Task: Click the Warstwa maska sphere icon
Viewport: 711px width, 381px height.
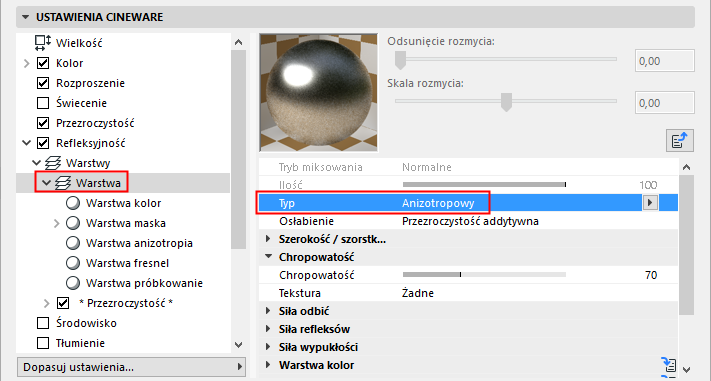Action: click(x=73, y=223)
